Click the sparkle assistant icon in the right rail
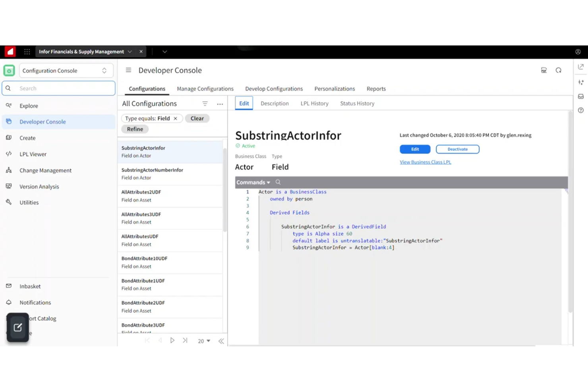This screenshot has height=392, width=588. tap(581, 82)
